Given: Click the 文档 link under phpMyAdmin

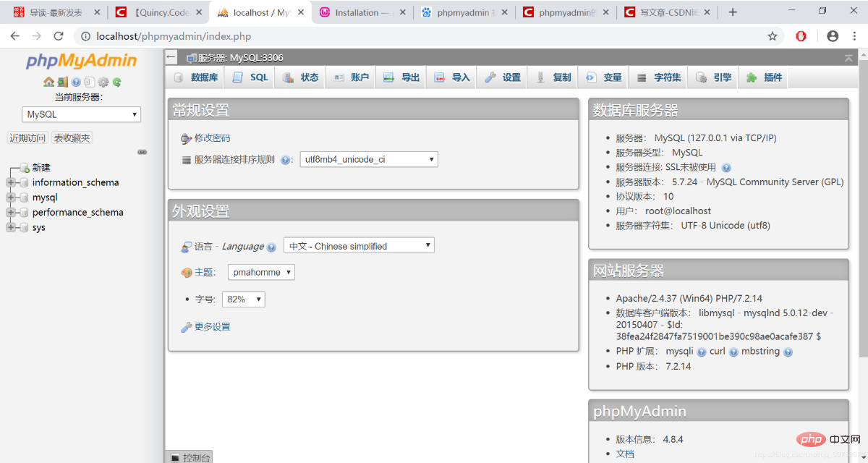Looking at the screenshot, I should click(x=625, y=454).
